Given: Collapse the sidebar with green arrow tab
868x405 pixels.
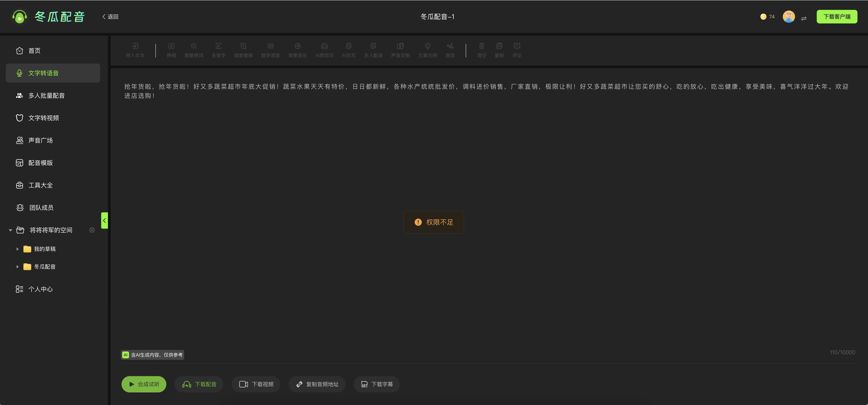Looking at the screenshot, I should (104, 221).
